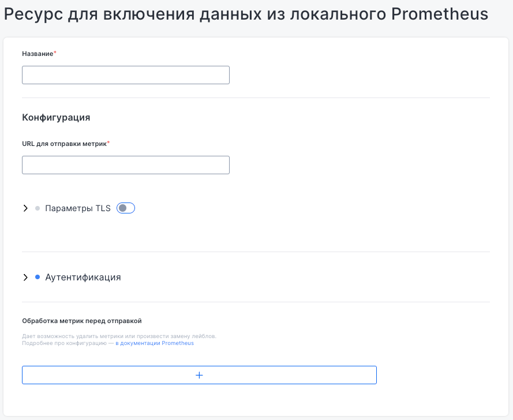Click the Название text input field
The height and width of the screenshot is (420, 513).
125,75
